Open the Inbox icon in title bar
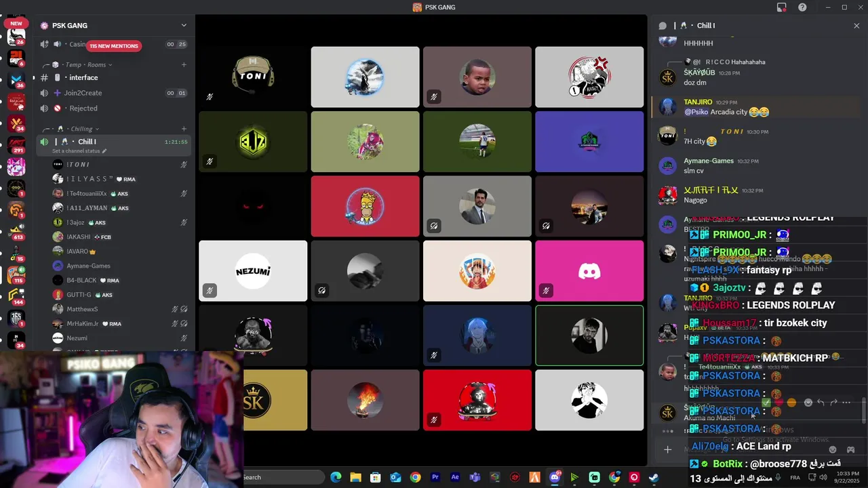 [782, 7]
